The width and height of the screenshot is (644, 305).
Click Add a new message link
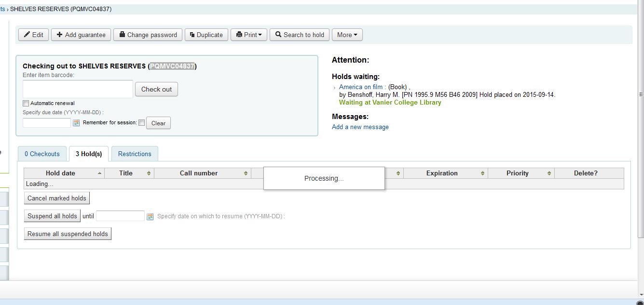tap(360, 127)
